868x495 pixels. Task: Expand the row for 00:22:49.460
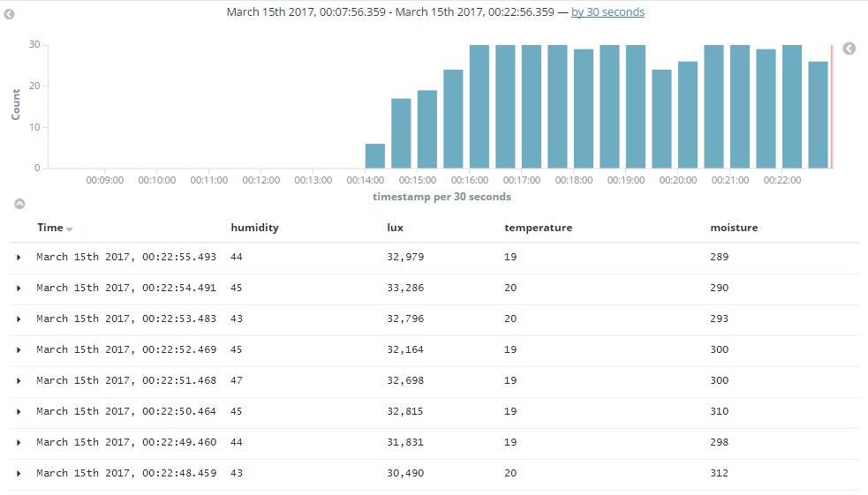click(19, 442)
